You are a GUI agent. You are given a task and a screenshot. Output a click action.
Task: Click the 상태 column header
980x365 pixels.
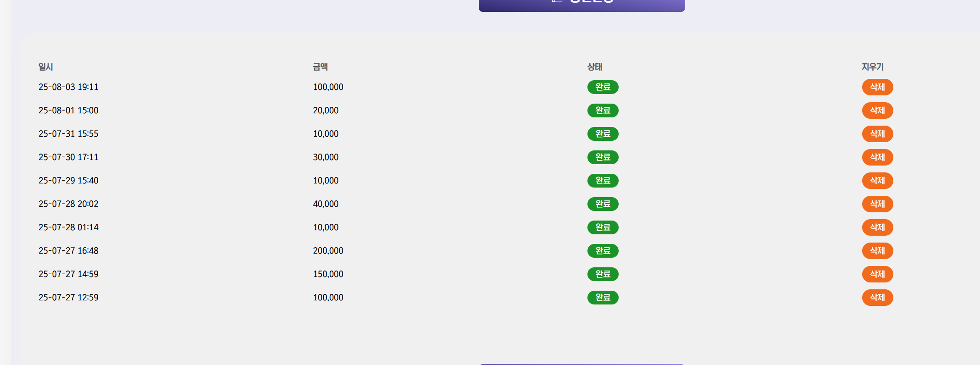594,67
